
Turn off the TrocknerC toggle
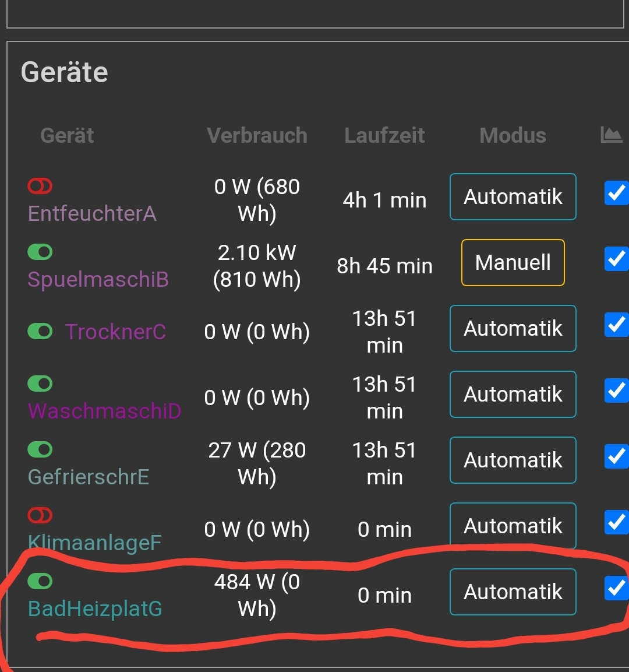coord(40,332)
